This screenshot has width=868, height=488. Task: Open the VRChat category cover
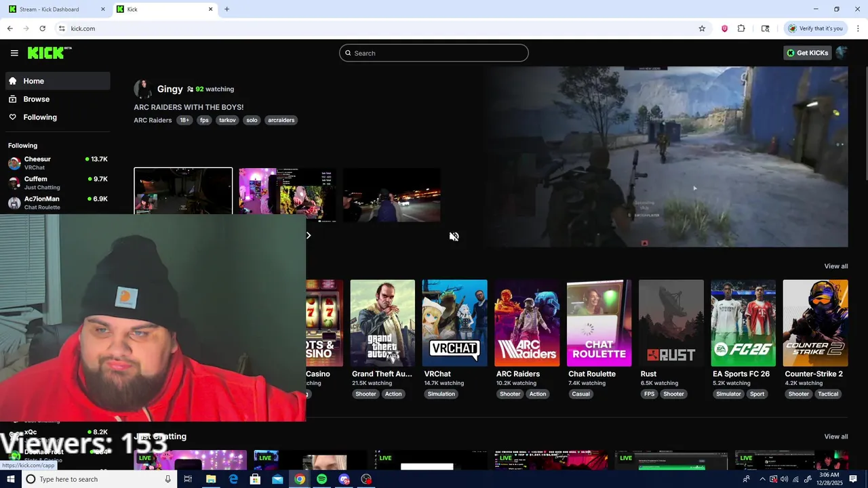click(454, 323)
